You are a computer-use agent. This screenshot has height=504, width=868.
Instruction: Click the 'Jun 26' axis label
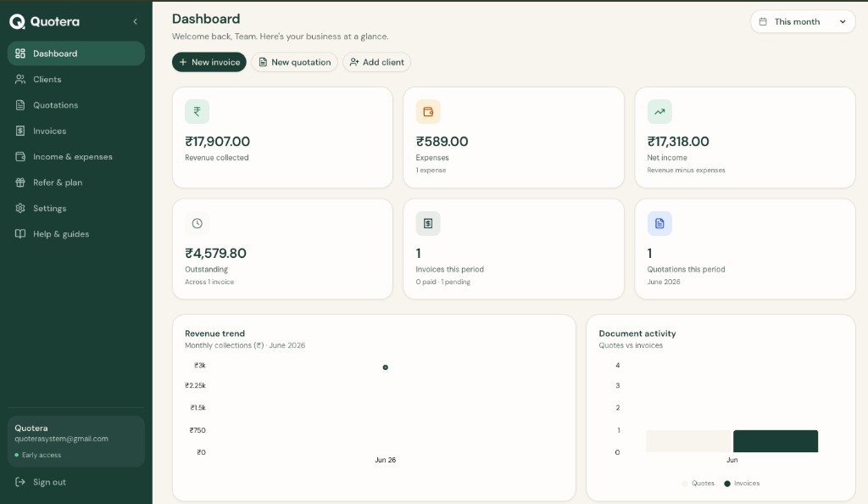(386, 460)
